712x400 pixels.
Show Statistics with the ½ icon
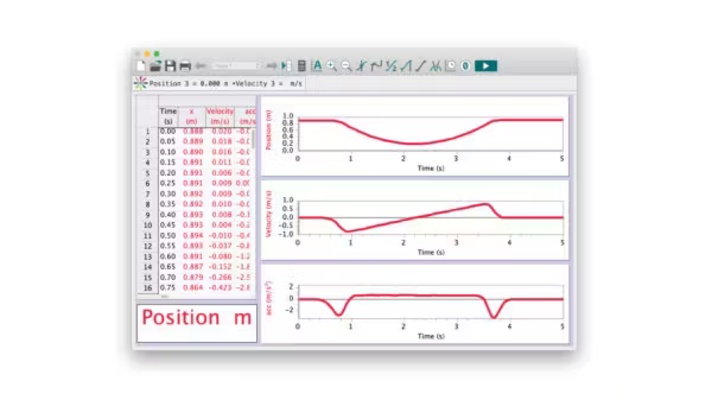click(391, 66)
